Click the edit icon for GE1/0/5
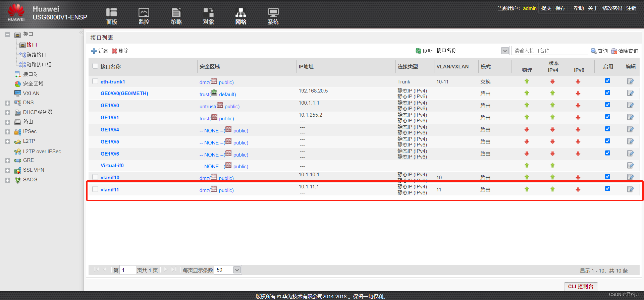 pos(630,141)
